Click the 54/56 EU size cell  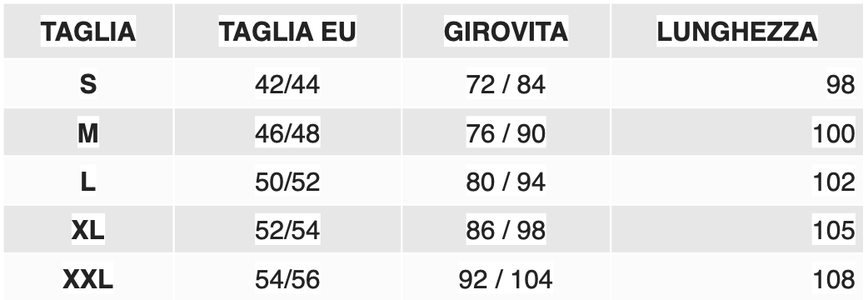coord(287,279)
